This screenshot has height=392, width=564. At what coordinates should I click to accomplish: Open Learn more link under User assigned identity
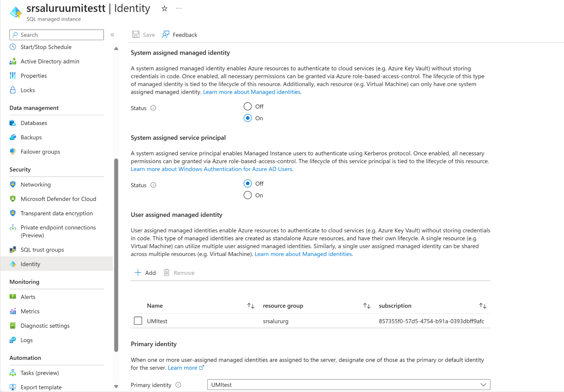tap(303, 254)
